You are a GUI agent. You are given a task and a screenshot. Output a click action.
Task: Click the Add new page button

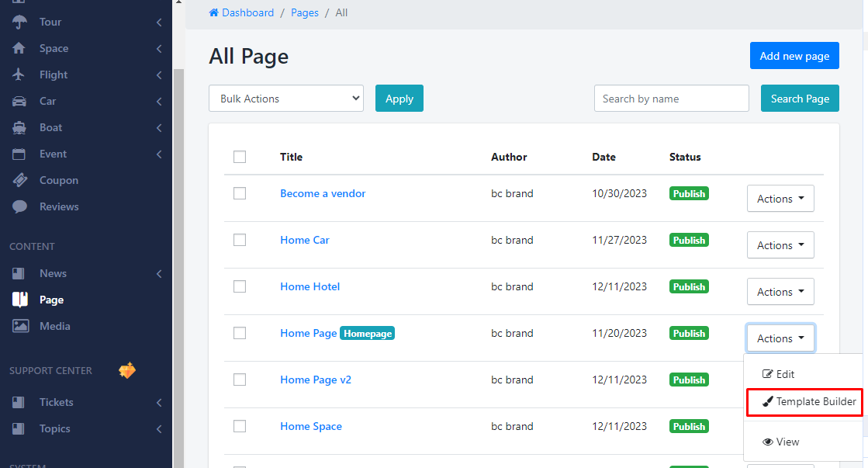(794, 56)
